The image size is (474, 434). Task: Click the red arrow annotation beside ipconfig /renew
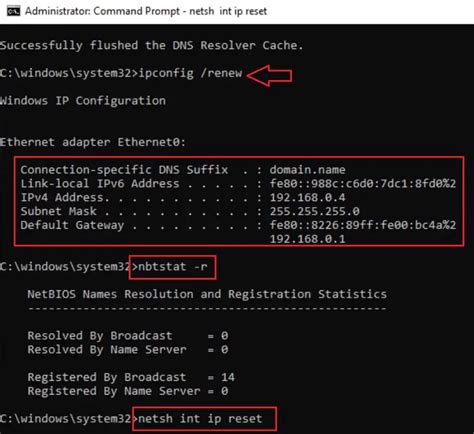[270, 76]
